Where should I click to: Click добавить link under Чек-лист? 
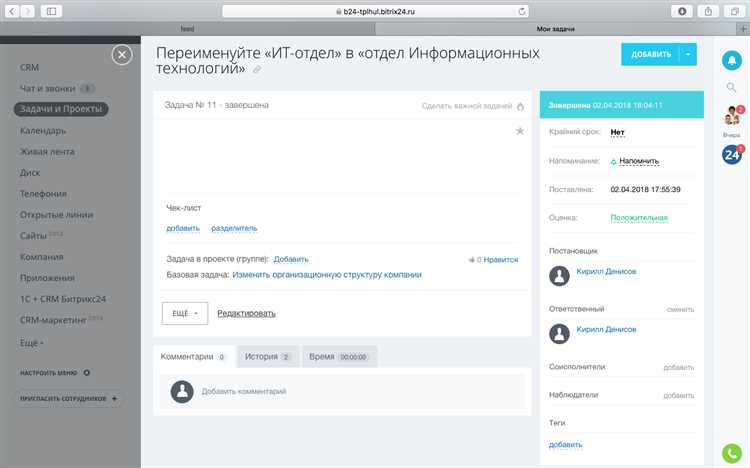pos(183,228)
